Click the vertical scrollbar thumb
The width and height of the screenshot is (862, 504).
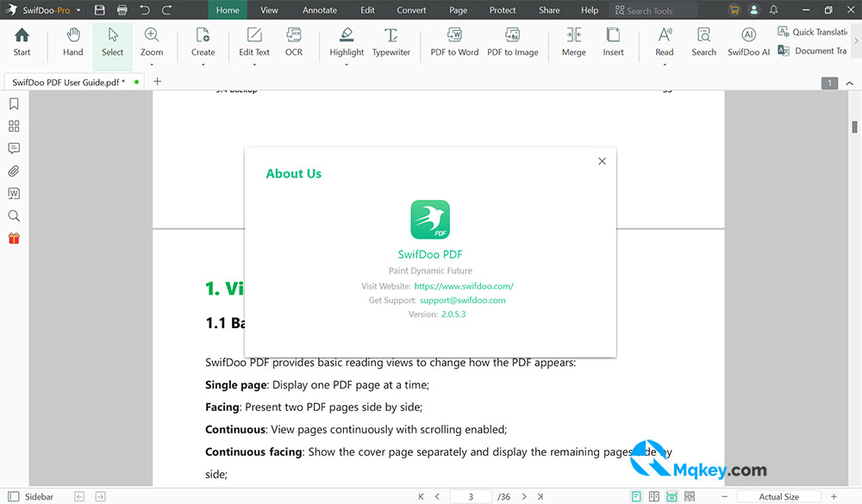coord(854,127)
